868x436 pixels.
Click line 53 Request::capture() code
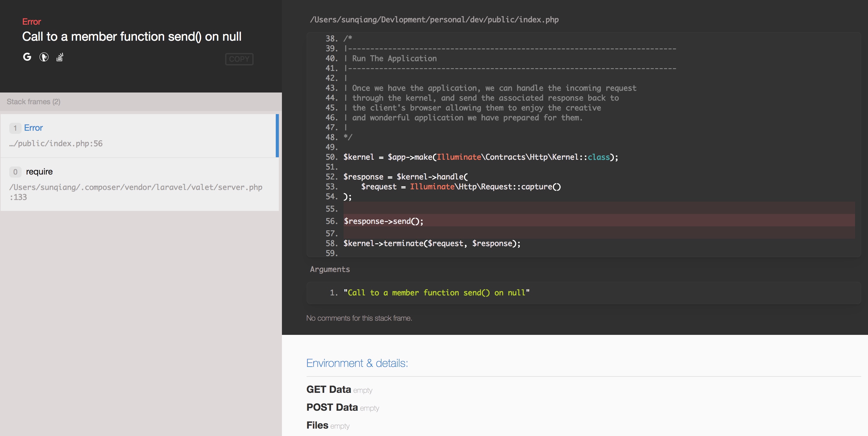461,186
